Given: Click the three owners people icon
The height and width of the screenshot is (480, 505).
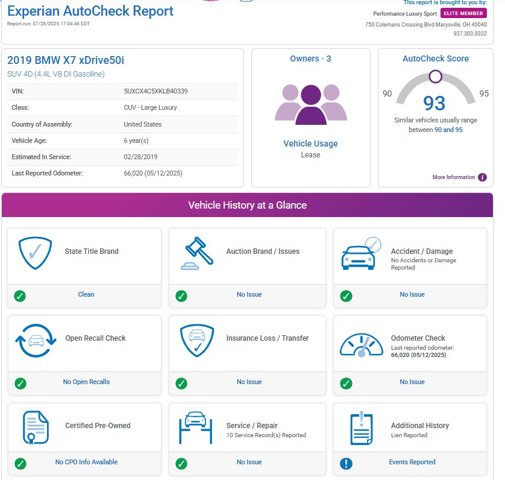Looking at the screenshot, I should [x=311, y=105].
